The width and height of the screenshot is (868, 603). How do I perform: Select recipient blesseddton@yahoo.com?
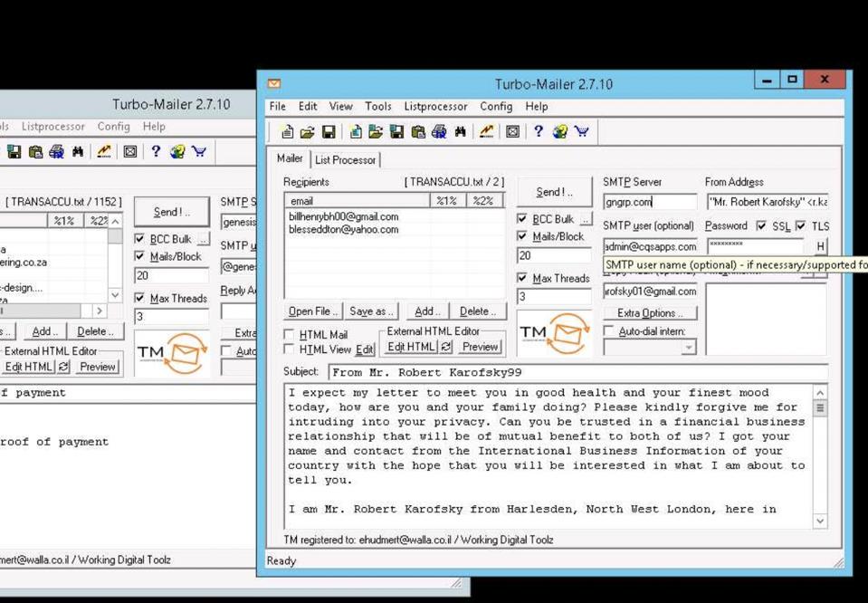point(343,229)
